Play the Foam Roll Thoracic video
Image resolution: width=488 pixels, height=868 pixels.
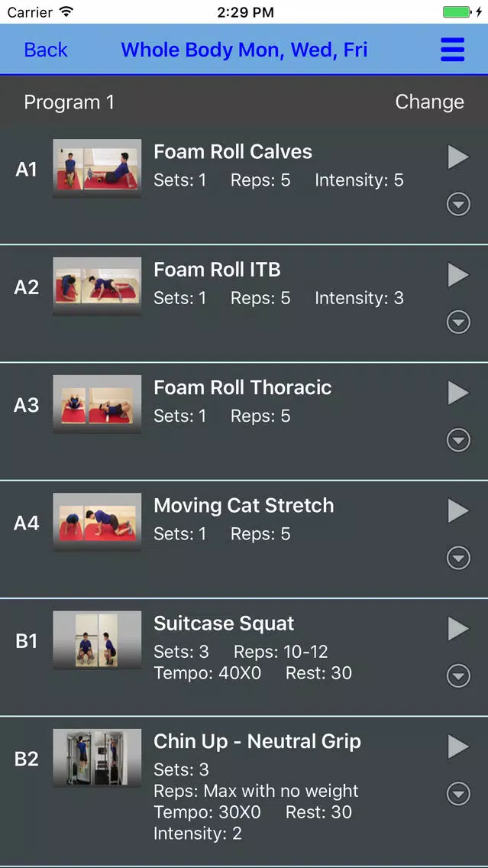click(458, 393)
